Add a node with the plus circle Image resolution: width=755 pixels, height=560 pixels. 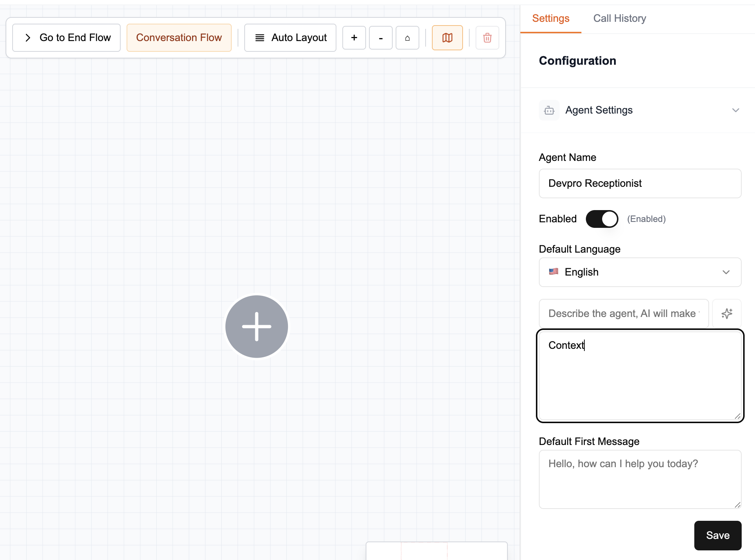256,327
